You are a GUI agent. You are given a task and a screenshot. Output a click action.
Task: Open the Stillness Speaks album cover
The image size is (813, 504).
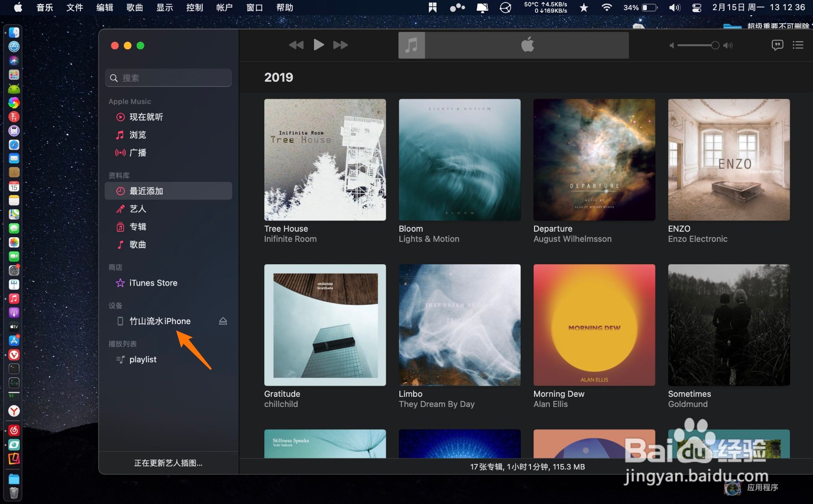point(325,444)
